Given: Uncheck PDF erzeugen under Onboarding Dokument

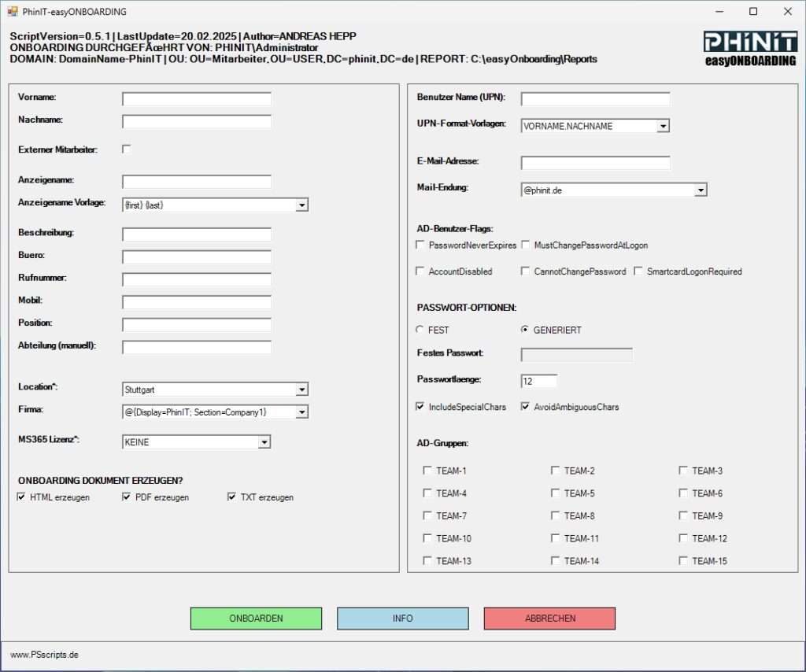Looking at the screenshot, I should [x=127, y=497].
